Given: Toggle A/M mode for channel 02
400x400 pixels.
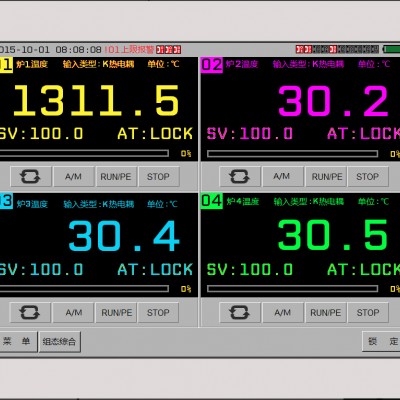Looking at the screenshot, I should pyautogui.click(x=283, y=177).
